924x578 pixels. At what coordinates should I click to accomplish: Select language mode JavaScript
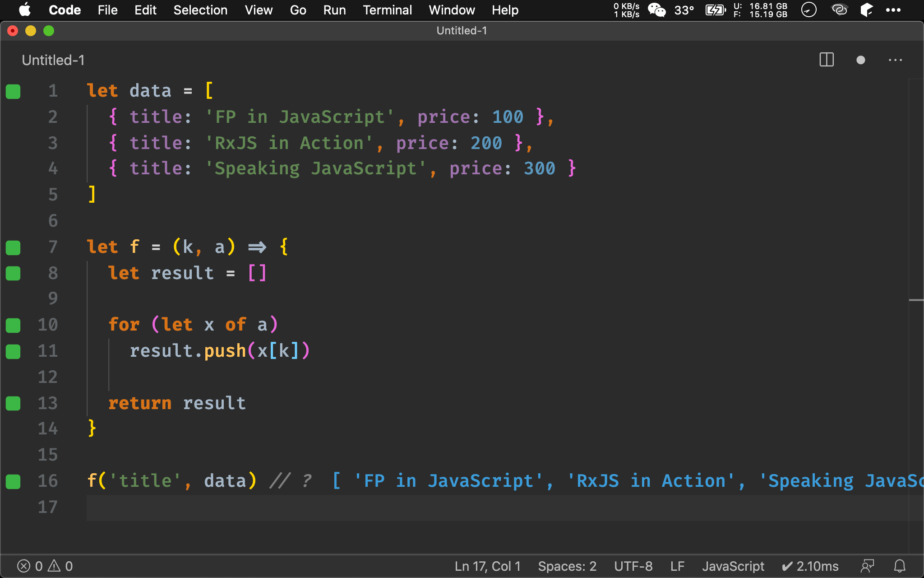[733, 566]
